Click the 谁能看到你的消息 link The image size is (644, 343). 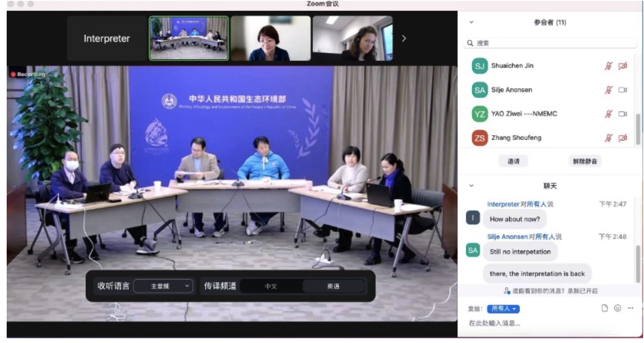[x=538, y=291]
